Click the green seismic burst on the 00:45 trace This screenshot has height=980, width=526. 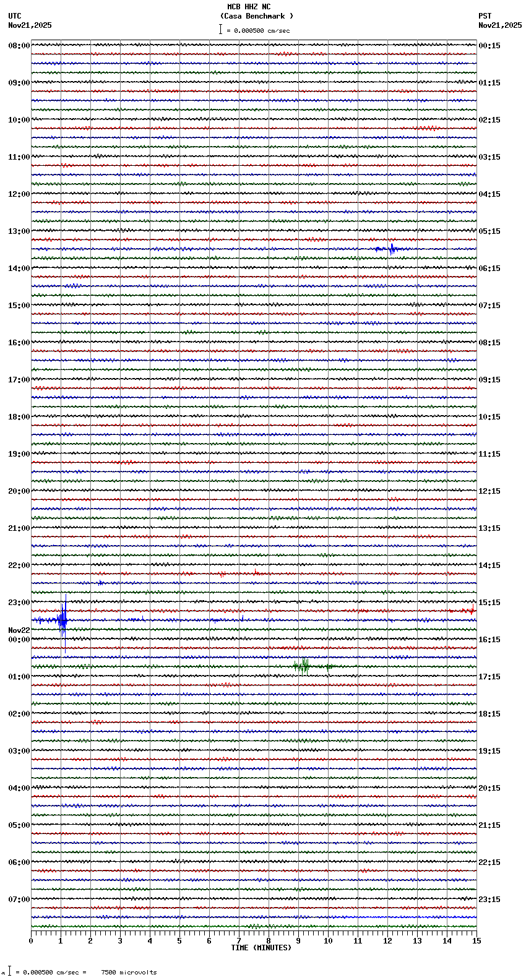pos(303,666)
